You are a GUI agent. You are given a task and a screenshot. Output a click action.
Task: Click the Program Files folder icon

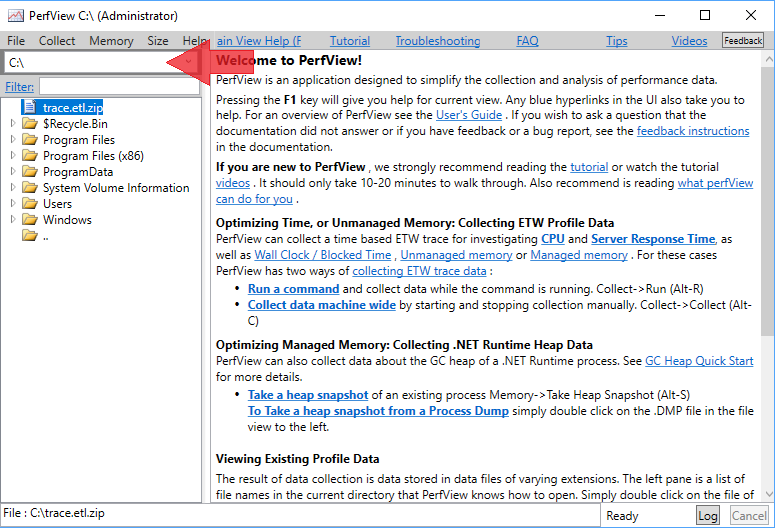coord(30,140)
